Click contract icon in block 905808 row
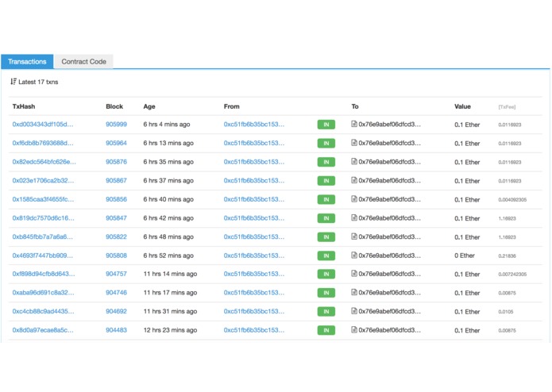 pyautogui.click(x=354, y=255)
